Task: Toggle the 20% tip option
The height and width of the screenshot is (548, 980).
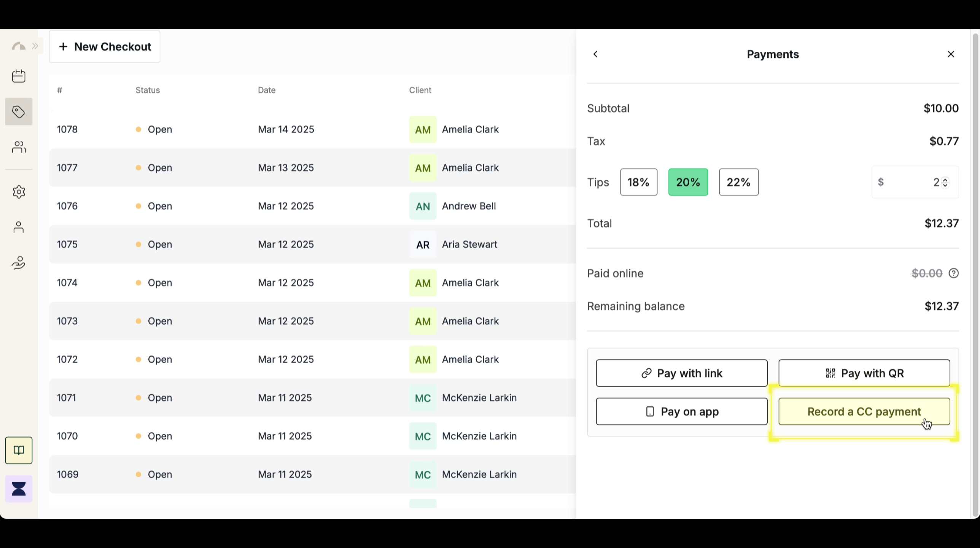Action: [x=688, y=182]
